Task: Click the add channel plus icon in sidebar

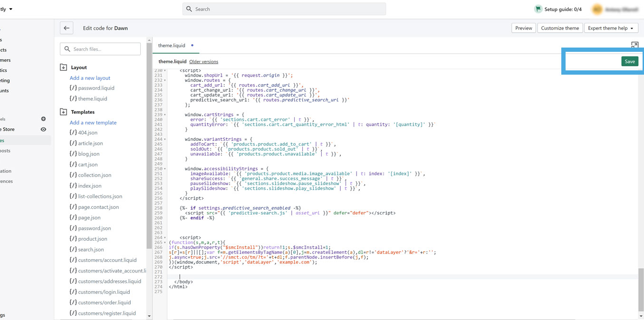Action: [43, 119]
